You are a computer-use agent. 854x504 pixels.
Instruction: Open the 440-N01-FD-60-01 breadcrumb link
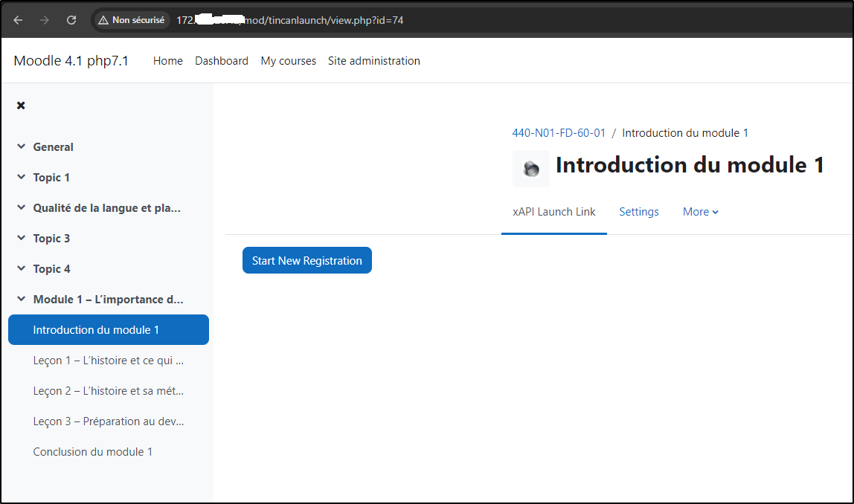click(x=559, y=133)
